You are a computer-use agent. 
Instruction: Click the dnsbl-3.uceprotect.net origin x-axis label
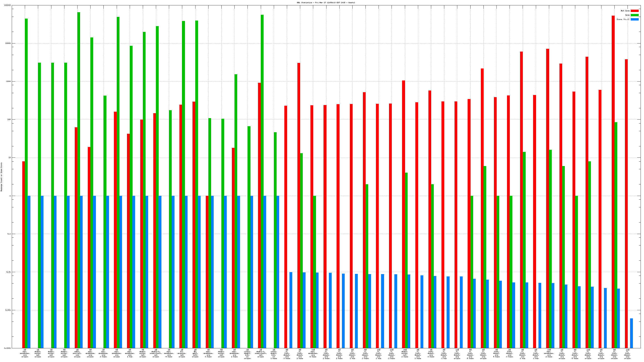coord(156,353)
